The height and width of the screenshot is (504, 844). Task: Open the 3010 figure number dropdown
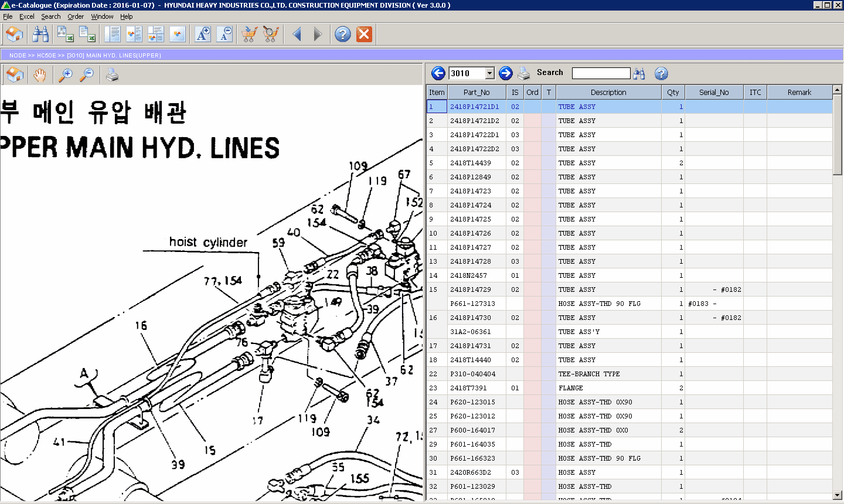tap(490, 73)
